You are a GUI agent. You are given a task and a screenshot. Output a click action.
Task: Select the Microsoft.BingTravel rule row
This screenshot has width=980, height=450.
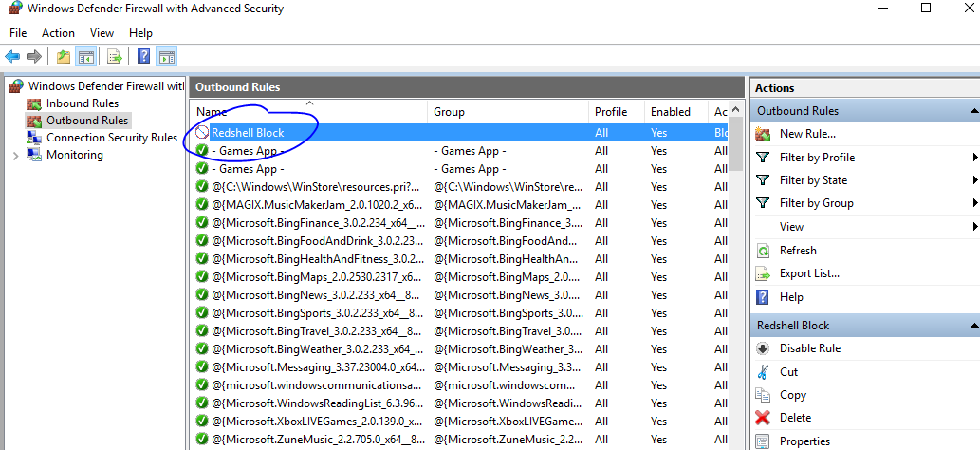point(459,331)
